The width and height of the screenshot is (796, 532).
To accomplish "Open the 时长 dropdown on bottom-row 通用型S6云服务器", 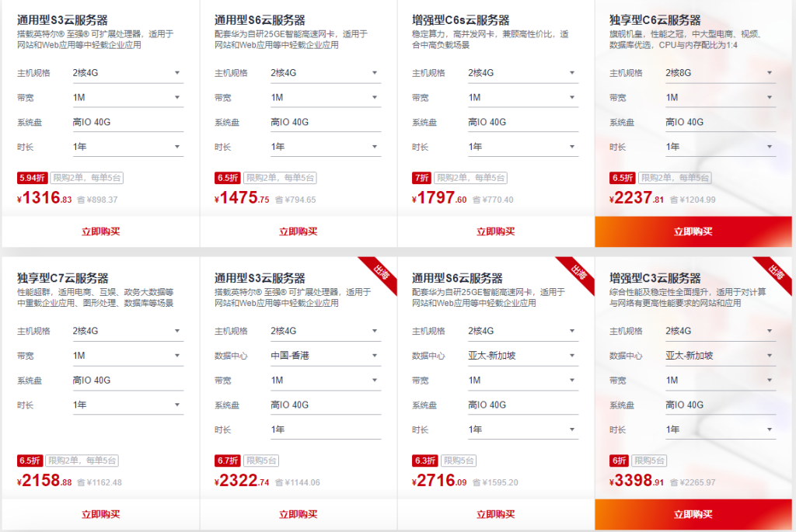I will (x=522, y=428).
